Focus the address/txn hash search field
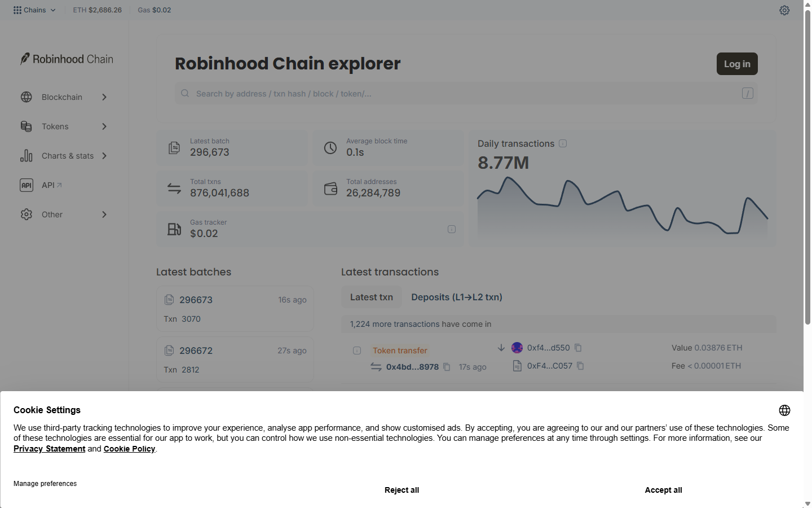Viewport: 812px width, 508px height. (x=466, y=94)
